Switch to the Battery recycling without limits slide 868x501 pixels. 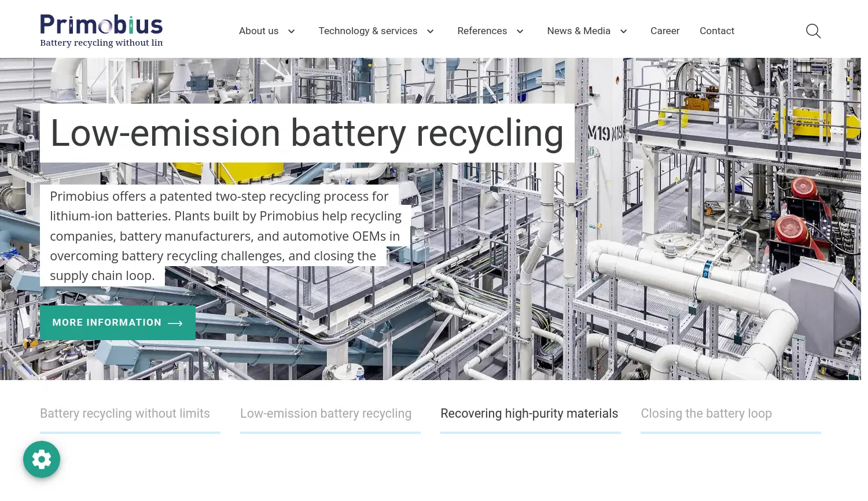pyautogui.click(x=124, y=413)
